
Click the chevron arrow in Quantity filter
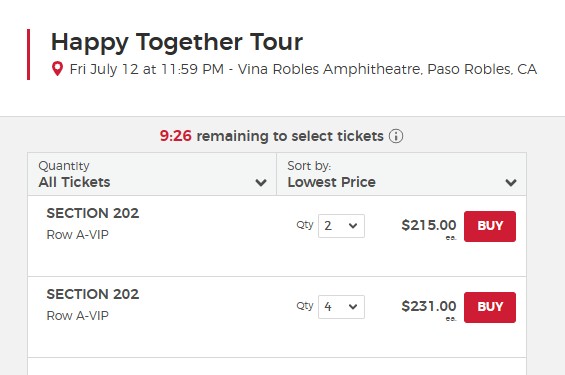(x=261, y=182)
